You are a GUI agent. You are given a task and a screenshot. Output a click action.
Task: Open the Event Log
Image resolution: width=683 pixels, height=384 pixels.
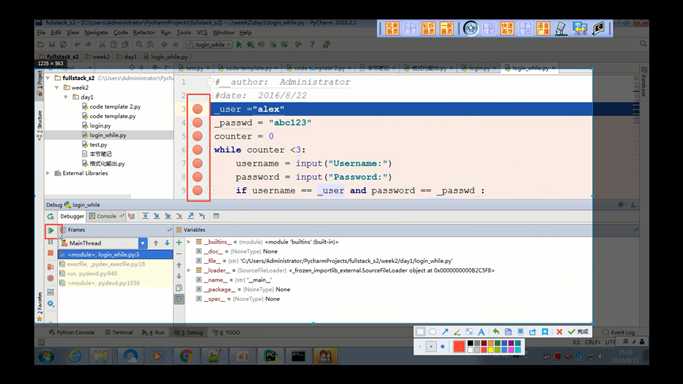pyautogui.click(x=619, y=332)
